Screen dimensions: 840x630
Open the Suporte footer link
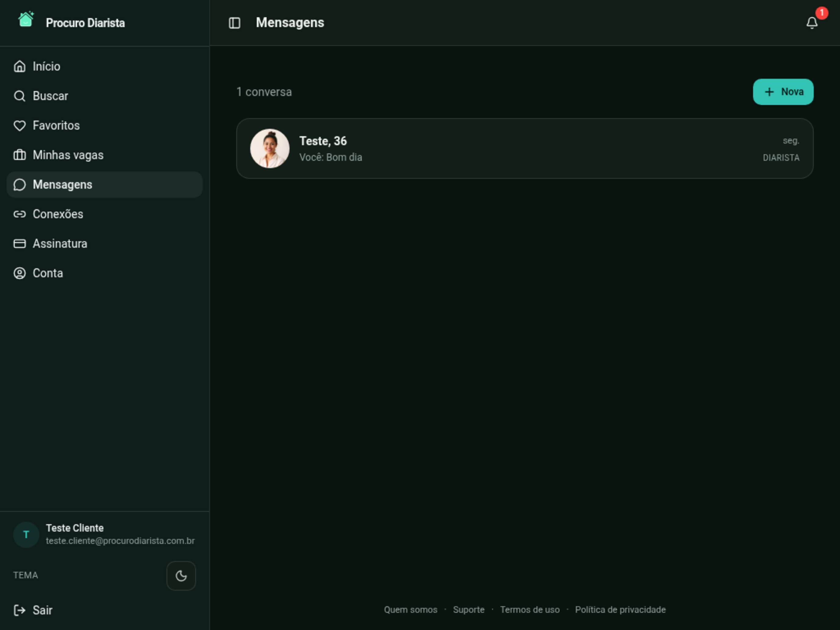tap(469, 610)
